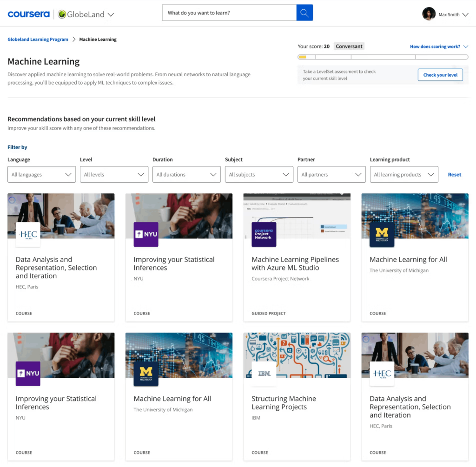Click the GlobeLand globe logo icon
The height and width of the screenshot is (467, 476).
point(62,14)
